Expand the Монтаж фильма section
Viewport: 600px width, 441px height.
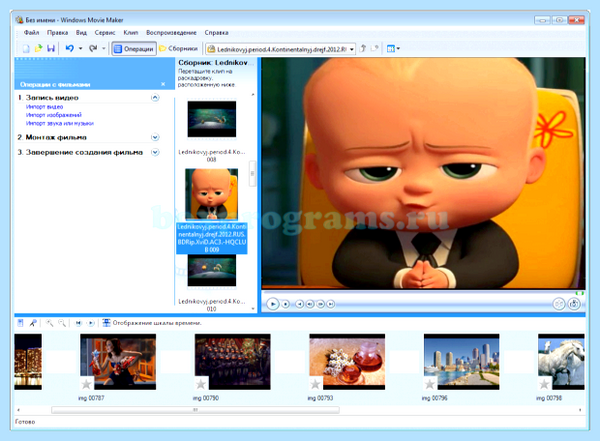pyautogui.click(x=155, y=137)
